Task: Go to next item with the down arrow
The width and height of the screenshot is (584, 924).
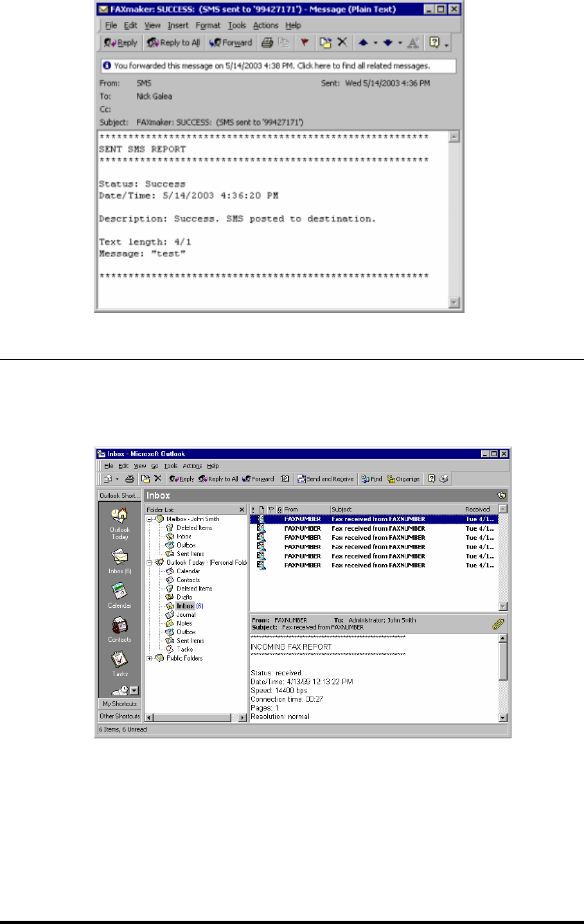Action: pos(387,42)
